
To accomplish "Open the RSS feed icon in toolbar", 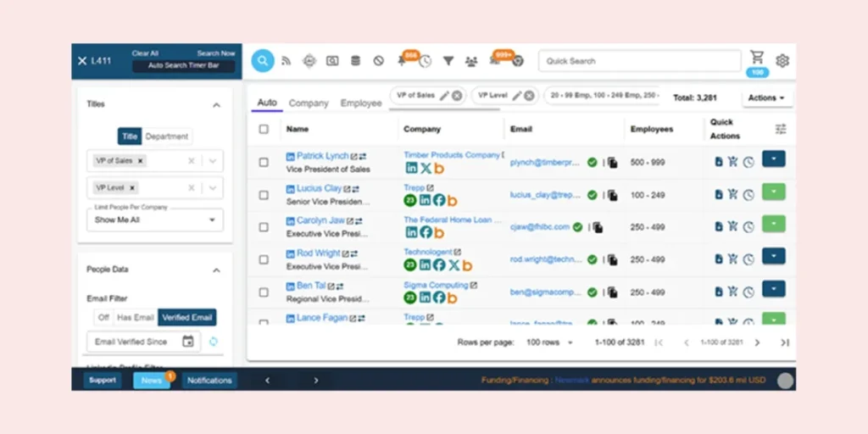I will coord(287,61).
